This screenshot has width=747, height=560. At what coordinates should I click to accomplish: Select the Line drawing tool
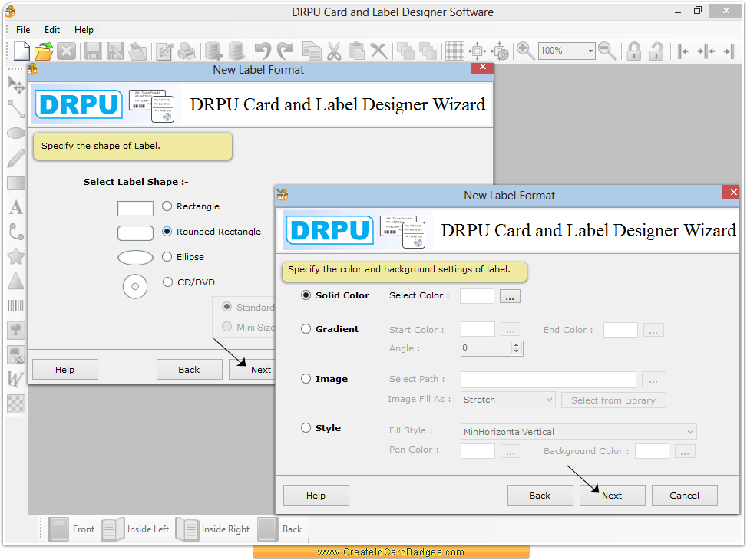click(x=16, y=109)
